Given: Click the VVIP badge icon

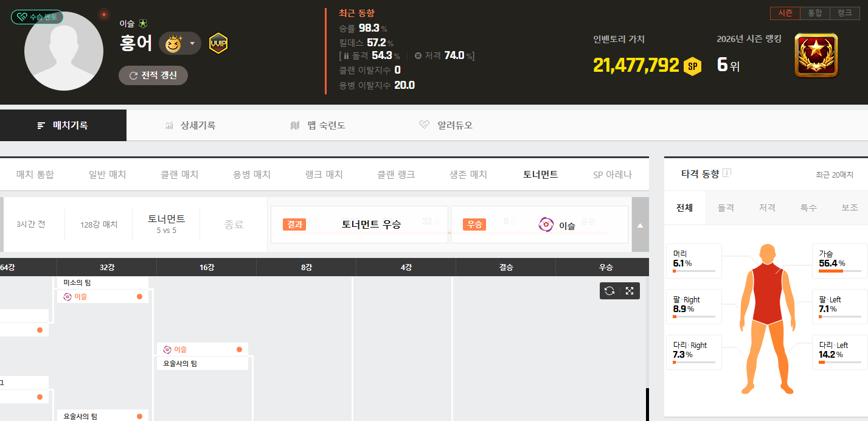Looking at the screenshot, I should click(218, 44).
